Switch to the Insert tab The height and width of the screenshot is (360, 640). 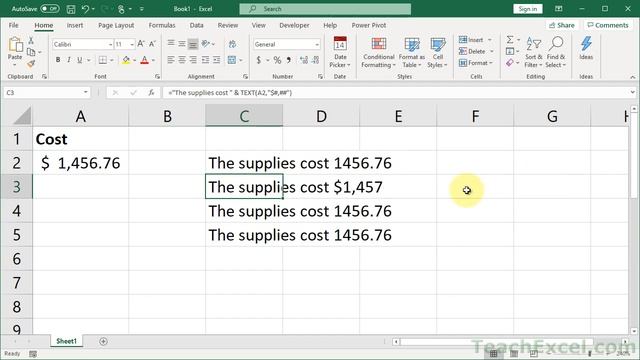pos(75,25)
